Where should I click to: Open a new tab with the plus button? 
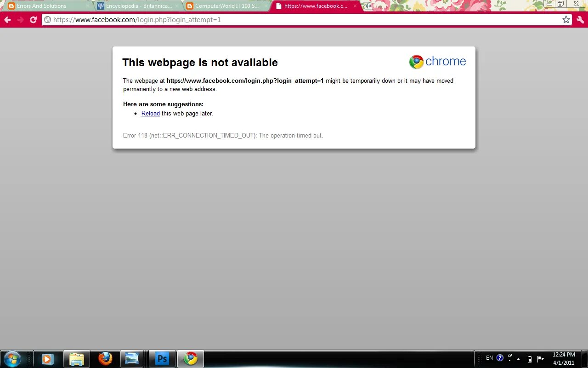point(368,6)
